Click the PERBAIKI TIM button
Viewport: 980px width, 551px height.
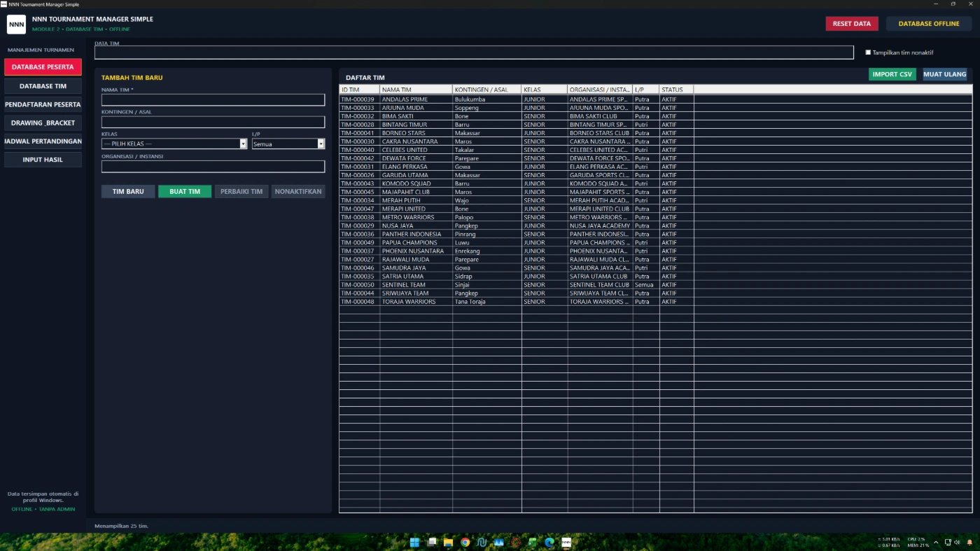[241, 191]
